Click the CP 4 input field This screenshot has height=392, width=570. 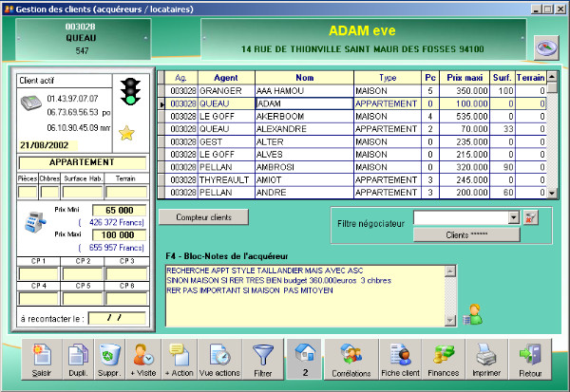38,299
